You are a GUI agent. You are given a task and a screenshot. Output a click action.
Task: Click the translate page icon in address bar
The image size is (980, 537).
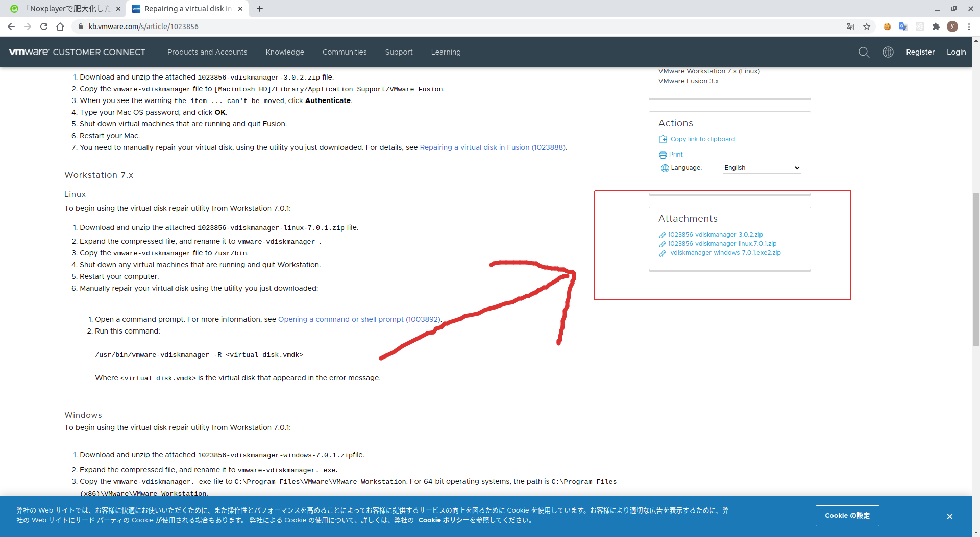coord(850,27)
